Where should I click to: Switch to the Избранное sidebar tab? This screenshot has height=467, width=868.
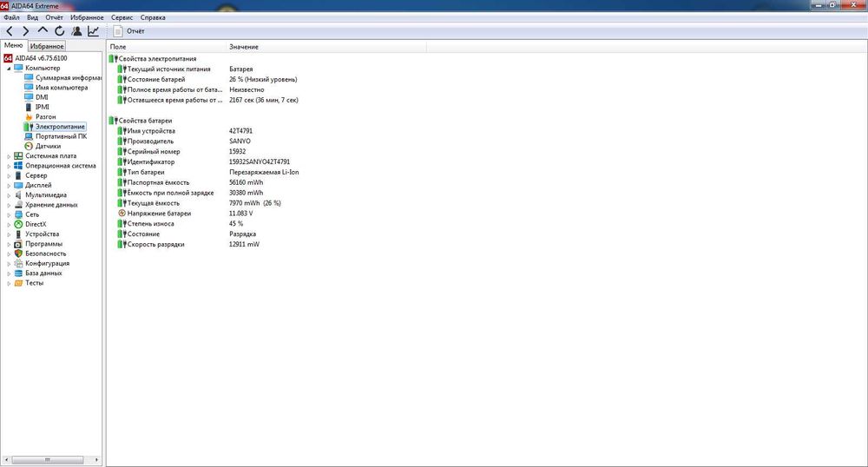pyautogui.click(x=47, y=47)
